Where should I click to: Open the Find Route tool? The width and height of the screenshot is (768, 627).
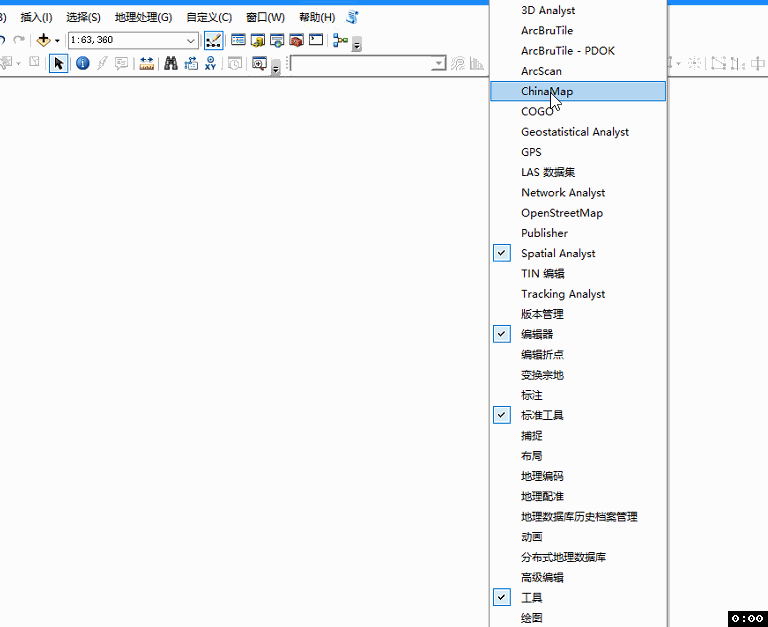[x=191, y=63]
